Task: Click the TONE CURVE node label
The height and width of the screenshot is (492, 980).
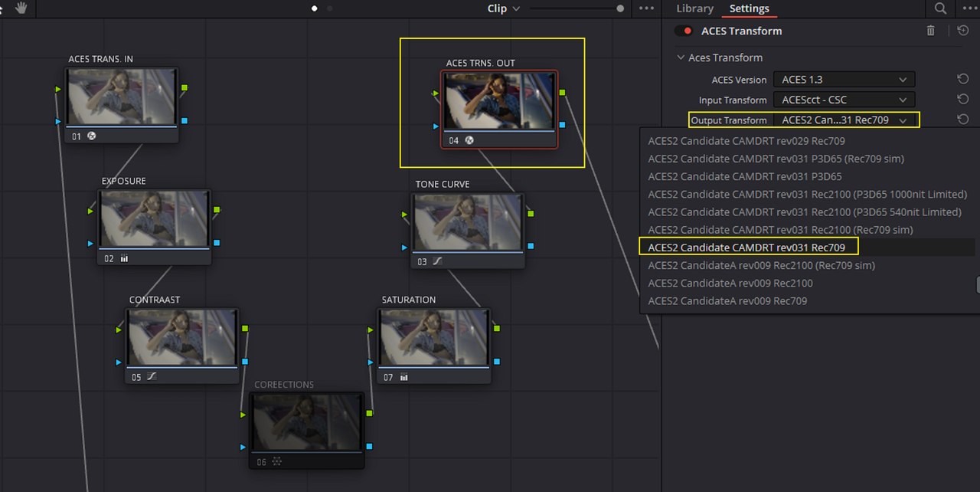Action: tap(443, 184)
